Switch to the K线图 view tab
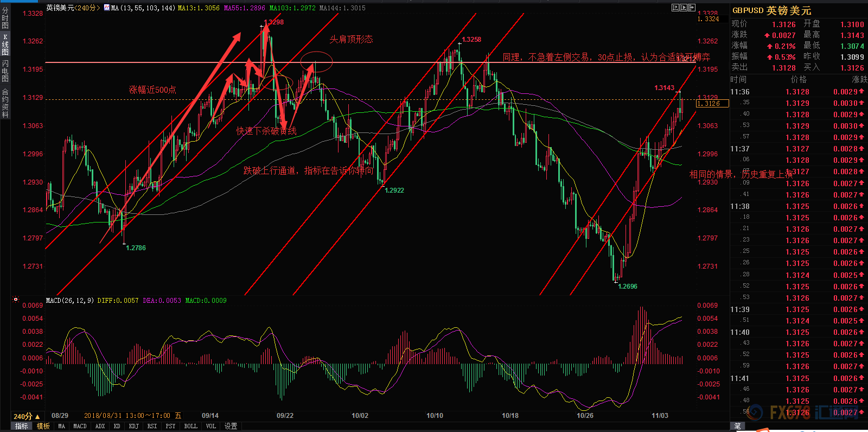Screen dimensions: 868x432 (x=5, y=45)
